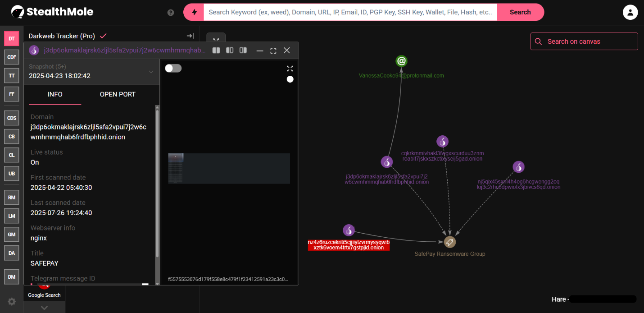Open the CDF sidebar module
The width and height of the screenshot is (644, 313).
(x=12, y=57)
